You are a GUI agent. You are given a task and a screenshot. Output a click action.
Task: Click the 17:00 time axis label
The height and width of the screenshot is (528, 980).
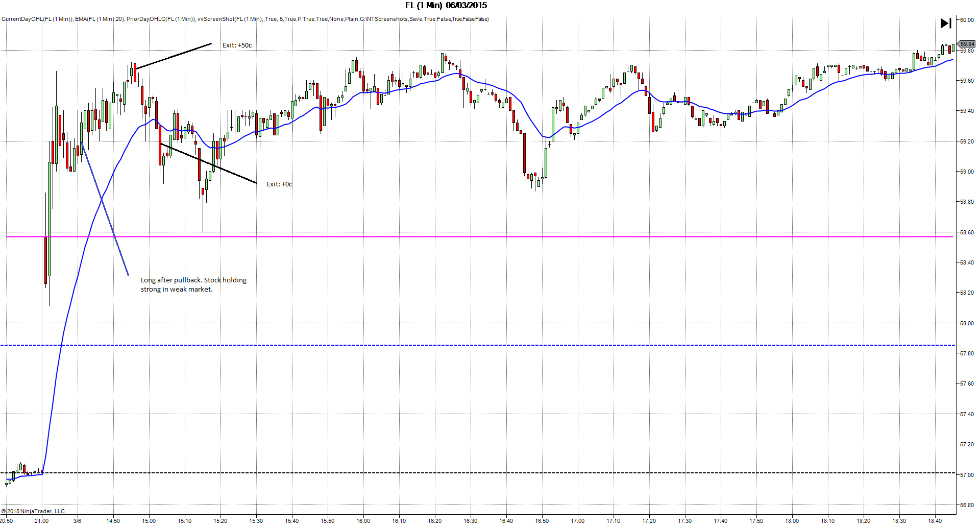click(578, 521)
